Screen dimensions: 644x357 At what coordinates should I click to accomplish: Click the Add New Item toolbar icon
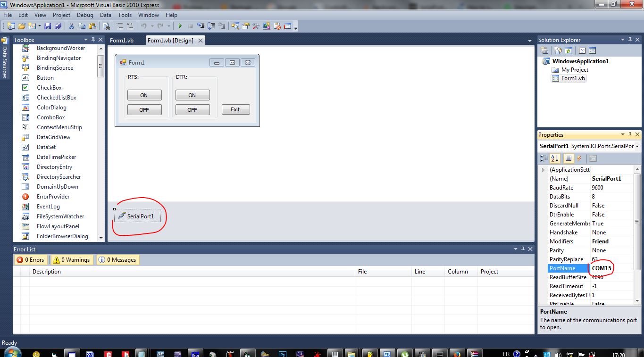32,26
